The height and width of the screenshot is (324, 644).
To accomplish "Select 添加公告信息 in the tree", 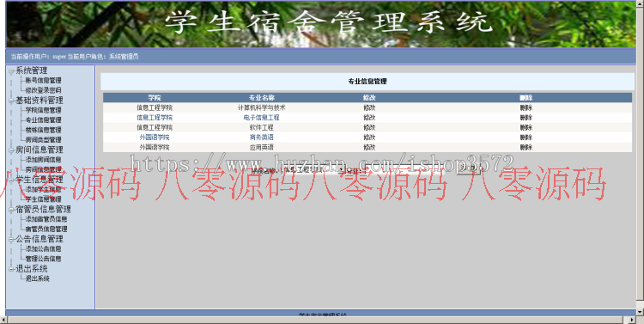I will (43, 248).
